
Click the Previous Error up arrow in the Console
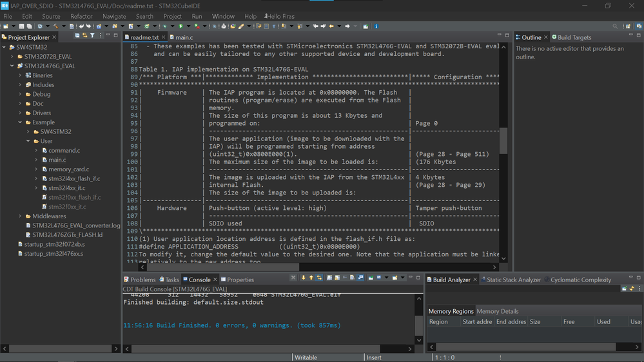tap(311, 278)
